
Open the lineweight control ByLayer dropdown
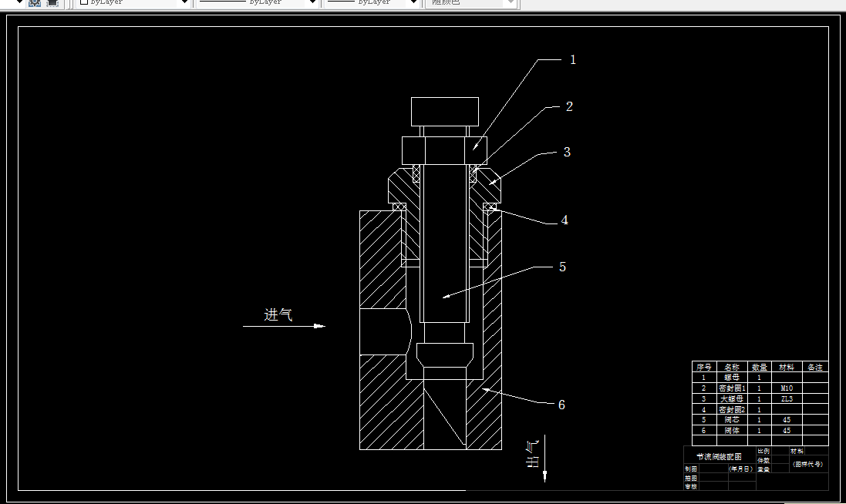pos(372,2)
